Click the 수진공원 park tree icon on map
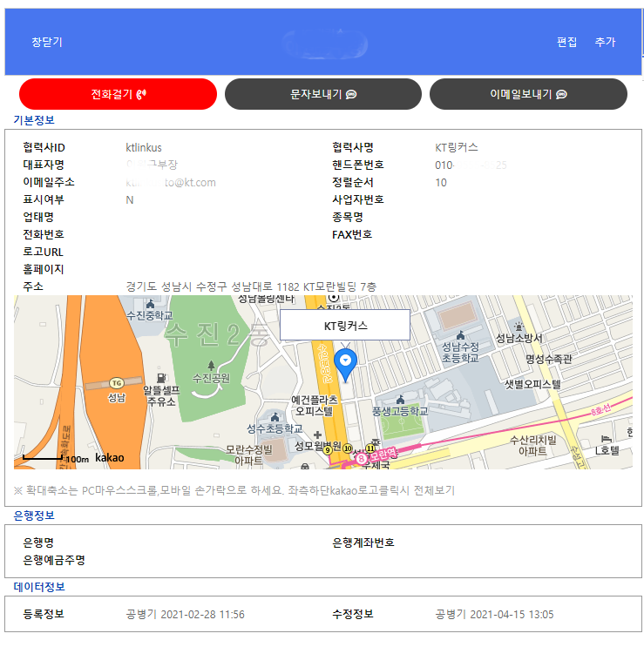644x647 pixels. 211,366
